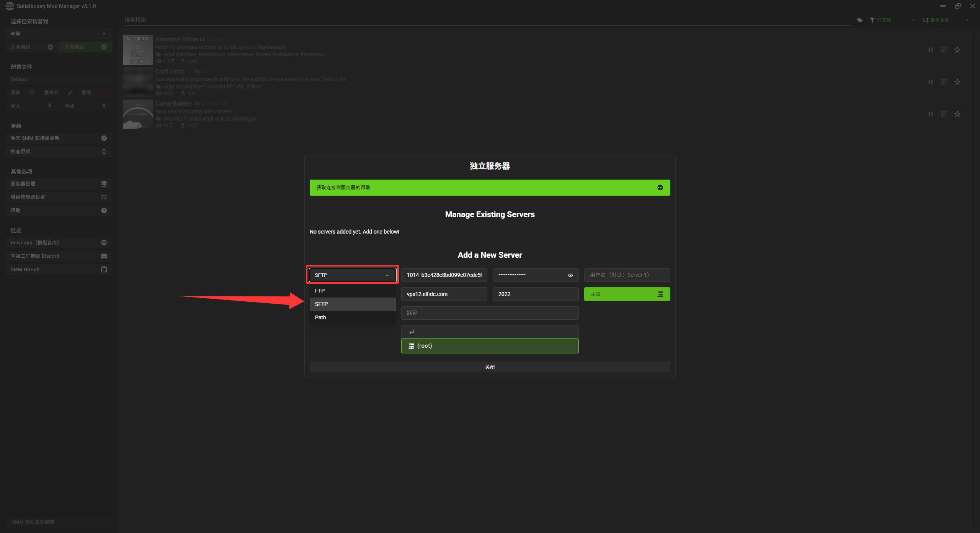This screenshot has height=533, width=980.
Task: Collapse the SFTP protocol dropdown
Action: [352, 275]
